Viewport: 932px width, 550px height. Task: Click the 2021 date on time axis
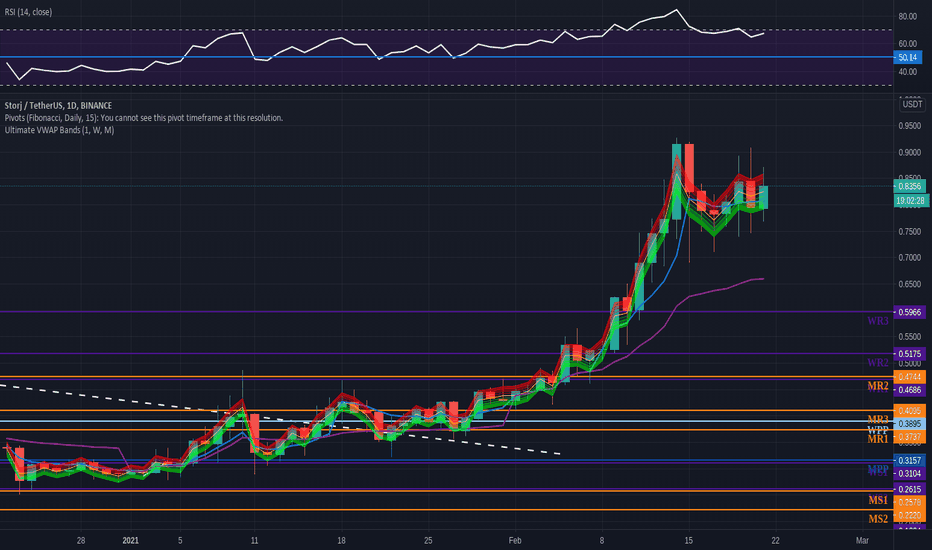[x=130, y=540]
